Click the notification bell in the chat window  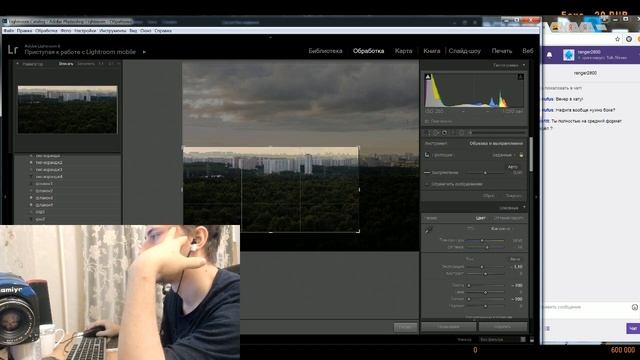[549, 55]
